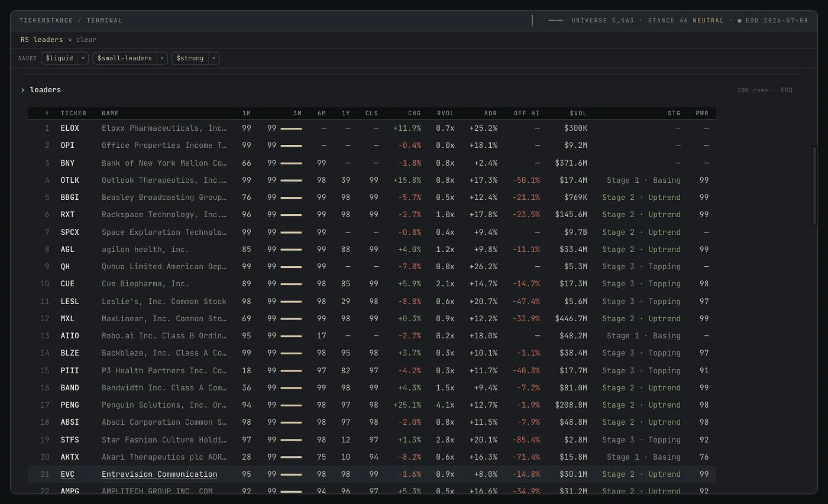Image resolution: width=828 pixels, height=504 pixels.
Task: Select the SPCX ticker
Action: coord(70,232)
